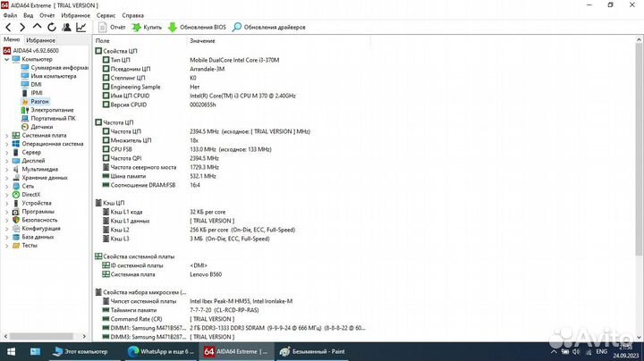644x361 pixels.
Task: Expand the DirectX tree node
Action: point(6,195)
